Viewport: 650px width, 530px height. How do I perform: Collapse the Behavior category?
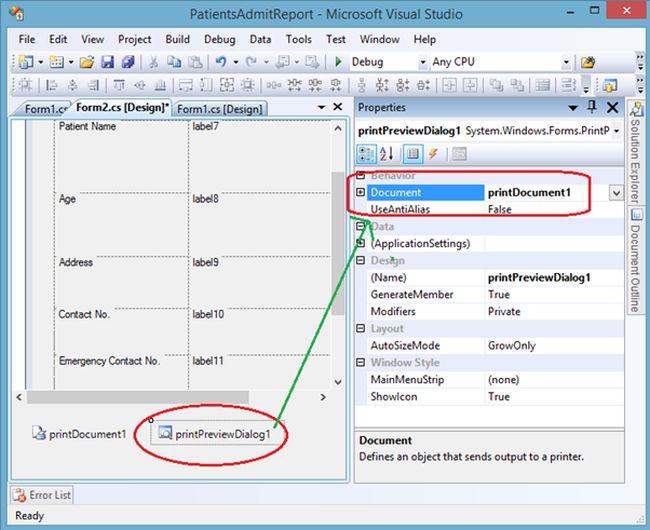[x=360, y=176]
